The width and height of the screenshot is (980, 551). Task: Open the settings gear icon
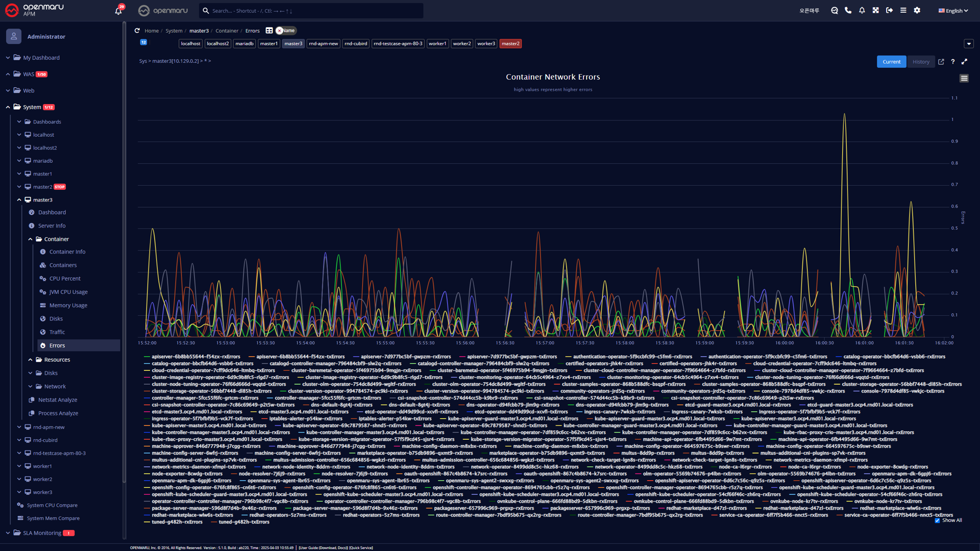point(917,10)
